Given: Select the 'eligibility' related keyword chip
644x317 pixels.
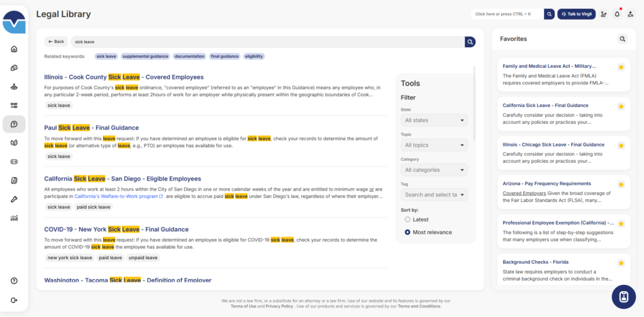Looking at the screenshot, I should point(253,57).
